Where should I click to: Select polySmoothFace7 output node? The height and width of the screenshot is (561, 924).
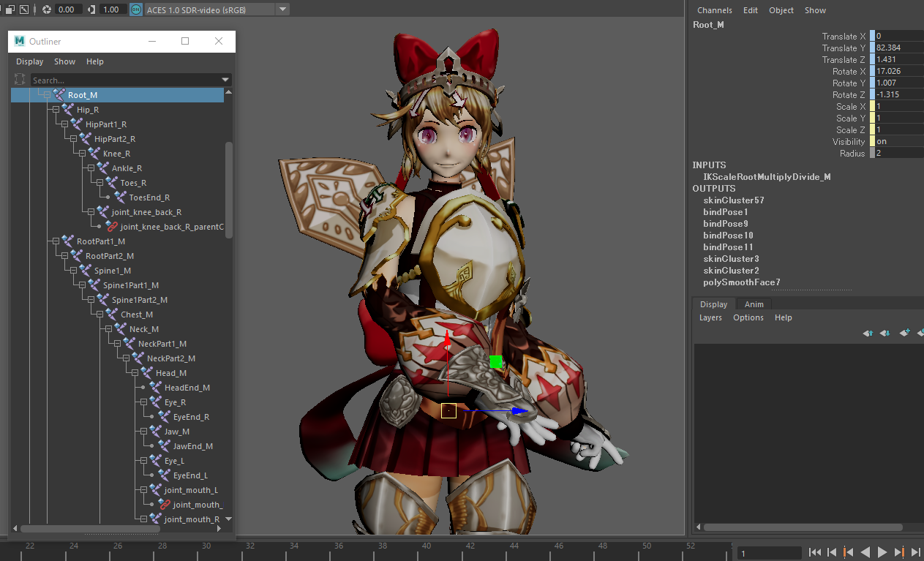click(x=742, y=282)
